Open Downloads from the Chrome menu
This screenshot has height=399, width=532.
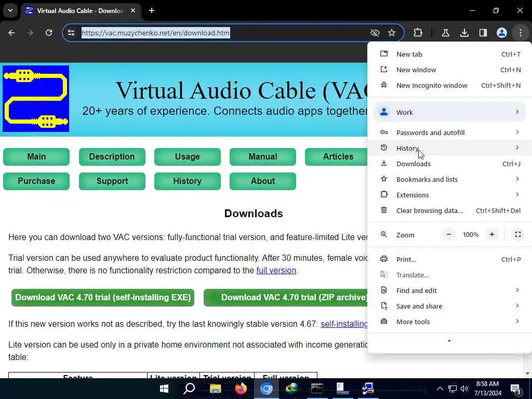[x=449, y=164]
